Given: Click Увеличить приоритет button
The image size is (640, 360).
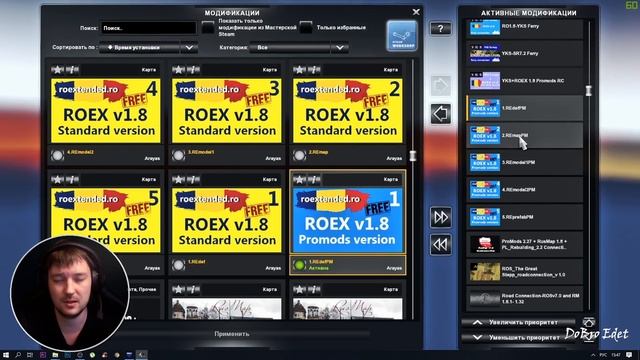Looking at the screenshot, I should point(518,322).
